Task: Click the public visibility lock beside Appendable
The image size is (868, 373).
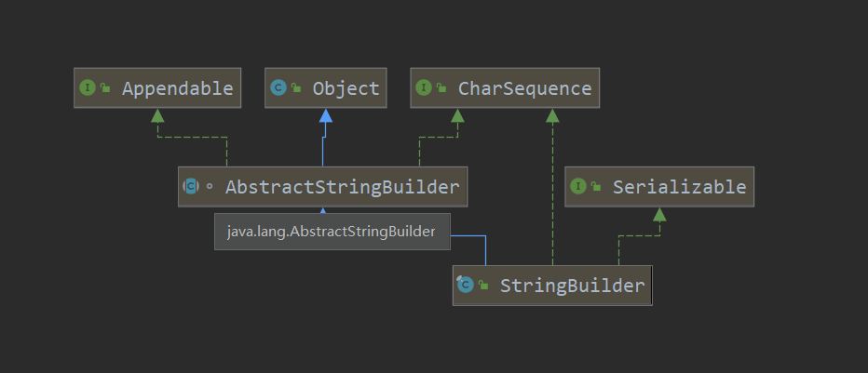Action: pos(106,88)
